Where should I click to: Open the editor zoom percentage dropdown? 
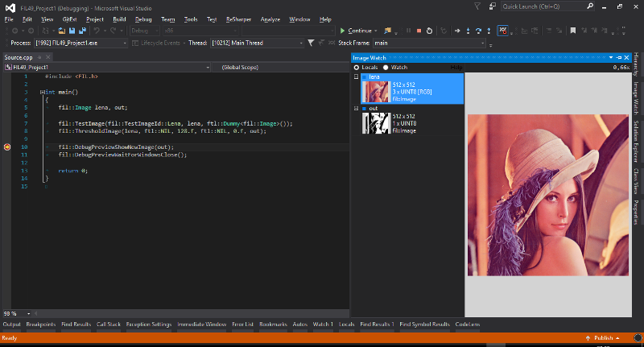tap(29, 314)
